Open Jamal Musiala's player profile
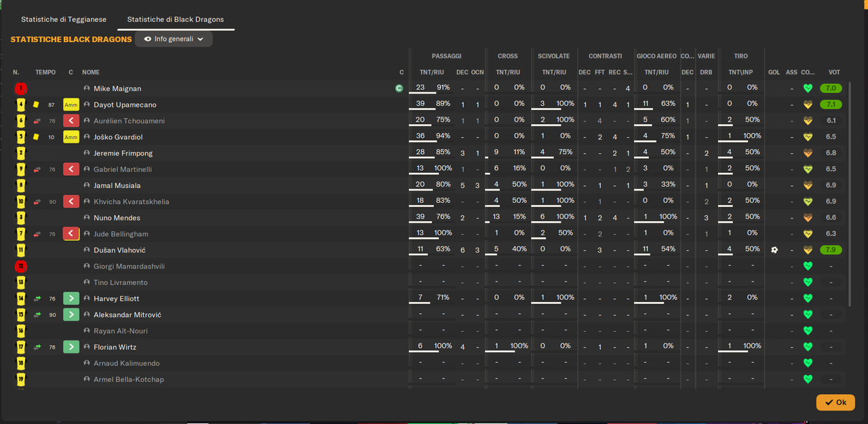This screenshot has width=868, height=424. click(x=117, y=186)
